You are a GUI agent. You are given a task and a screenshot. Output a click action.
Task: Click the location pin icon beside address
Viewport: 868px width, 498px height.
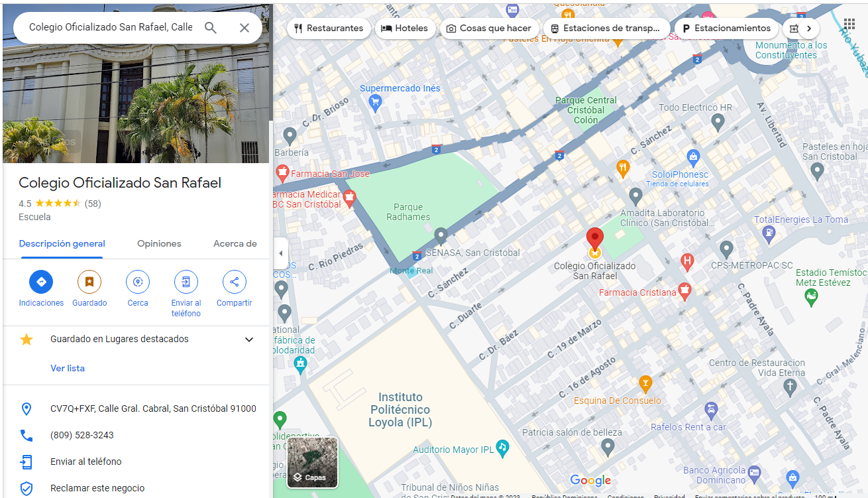tap(27, 408)
